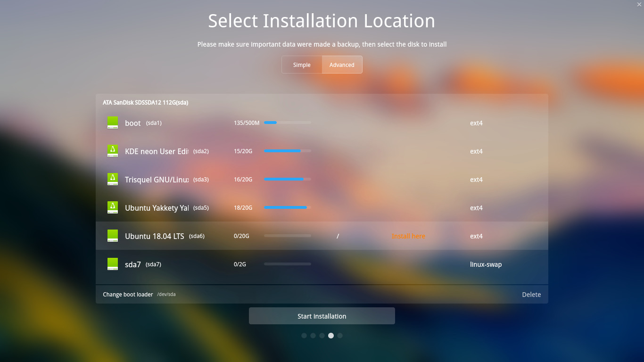Click the Ubuntu Yakkety Yak partition icon
Viewport: 644px width, 362px height.
(113, 207)
